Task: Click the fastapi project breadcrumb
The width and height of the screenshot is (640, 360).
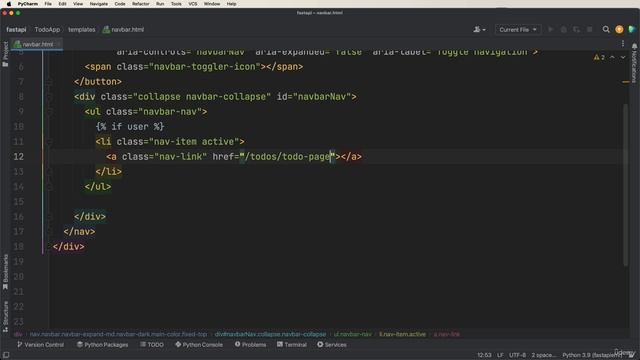Action: click(x=16, y=29)
